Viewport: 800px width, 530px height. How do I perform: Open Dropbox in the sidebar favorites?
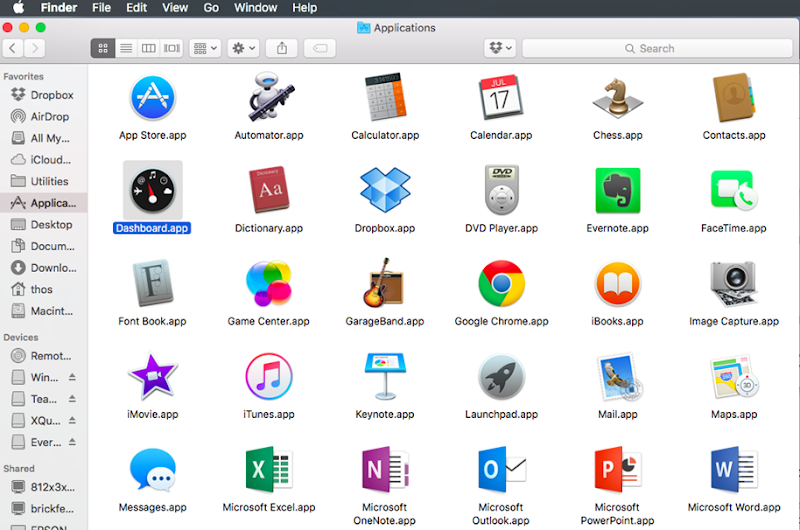[44, 95]
